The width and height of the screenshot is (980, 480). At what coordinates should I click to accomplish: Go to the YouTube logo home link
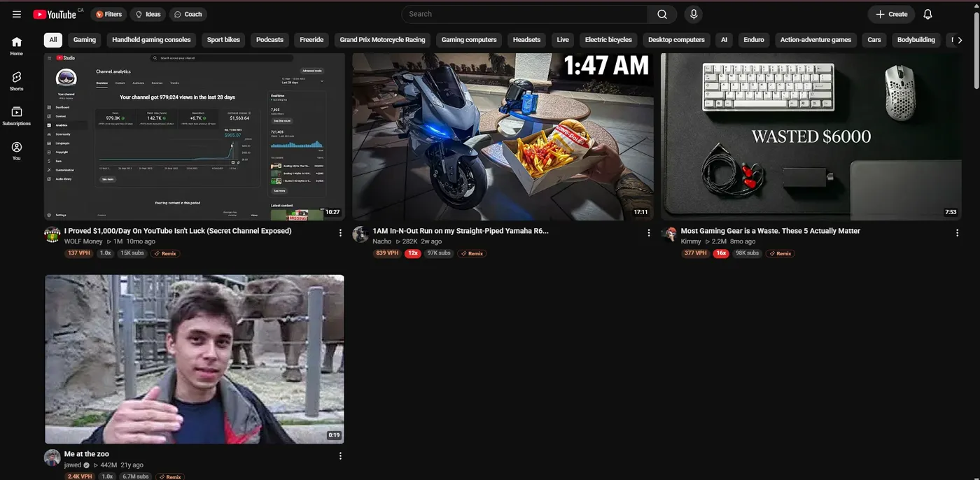[55, 14]
